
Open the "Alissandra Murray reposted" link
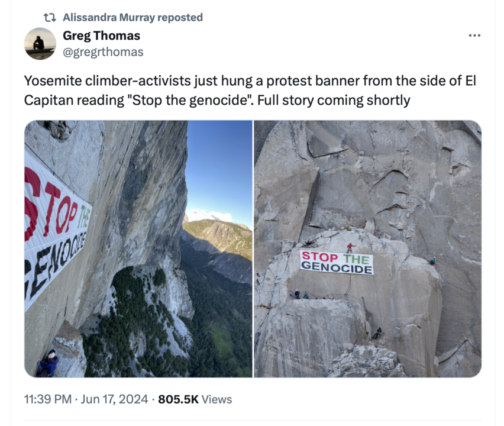click(132, 18)
